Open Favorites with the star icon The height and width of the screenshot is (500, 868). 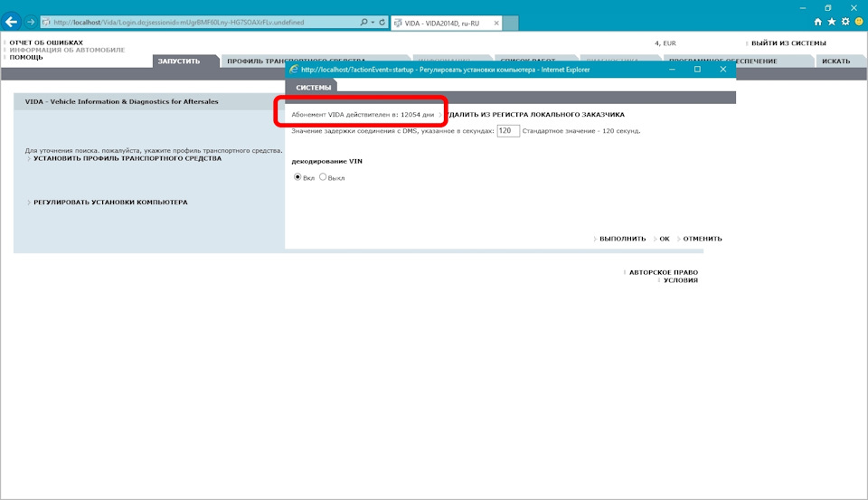click(x=832, y=22)
